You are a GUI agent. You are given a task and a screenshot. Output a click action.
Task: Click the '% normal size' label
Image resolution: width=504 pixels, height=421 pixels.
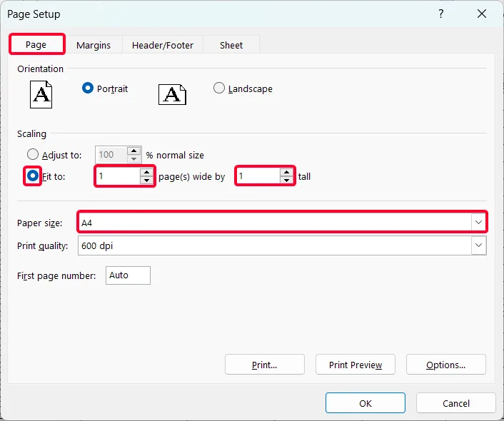point(175,156)
